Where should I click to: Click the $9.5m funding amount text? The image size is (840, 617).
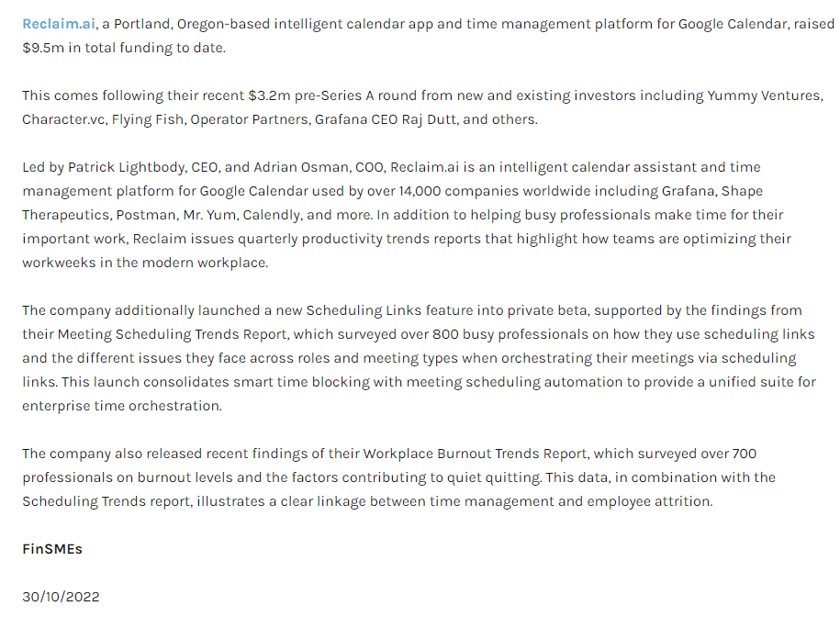43,48
